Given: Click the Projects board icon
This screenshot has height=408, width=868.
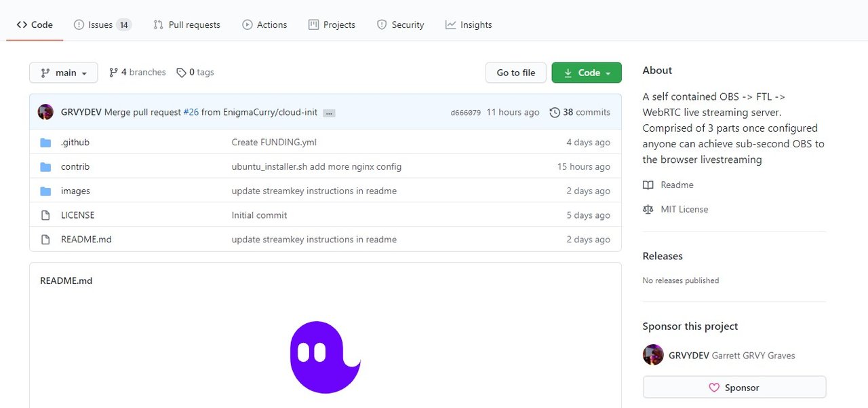Looking at the screenshot, I should (314, 25).
